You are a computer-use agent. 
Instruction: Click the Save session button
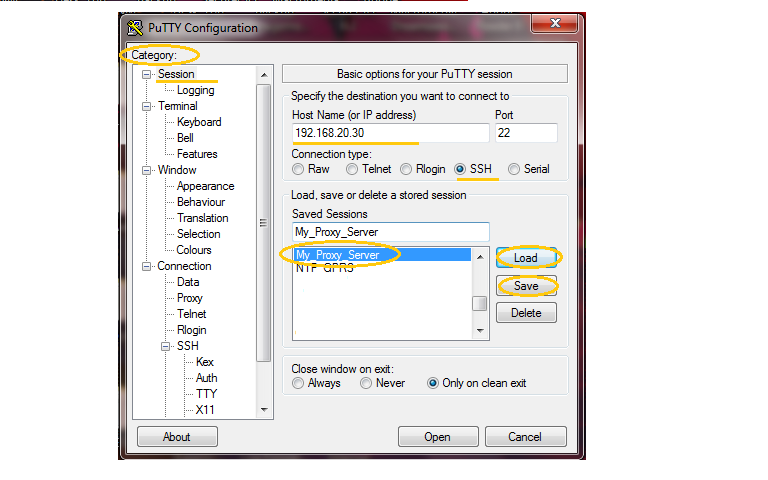pos(526,286)
